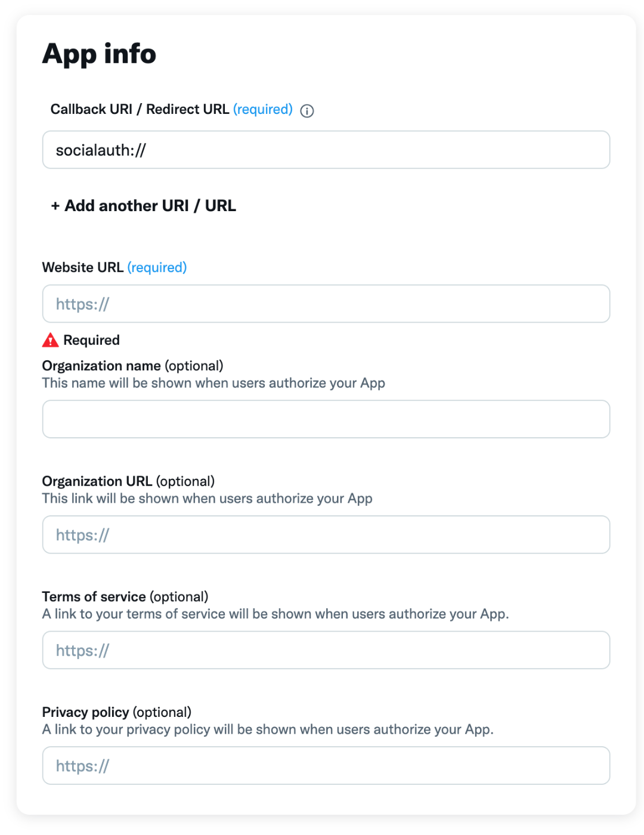The image size is (644, 835).
Task: Click into the Website URL input field
Action: 326,304
